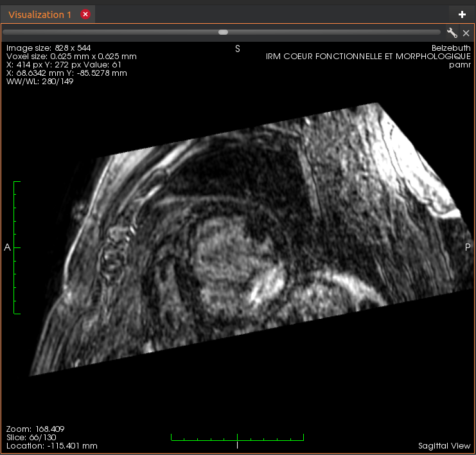Click the 'Voxel size: 0.625 mm x 0.625 mm' text
The image size is (476, 455).
71,57
